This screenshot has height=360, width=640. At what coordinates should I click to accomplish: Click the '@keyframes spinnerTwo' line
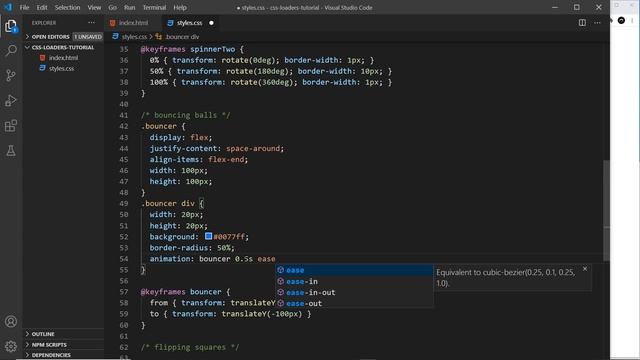coord(192,49)
